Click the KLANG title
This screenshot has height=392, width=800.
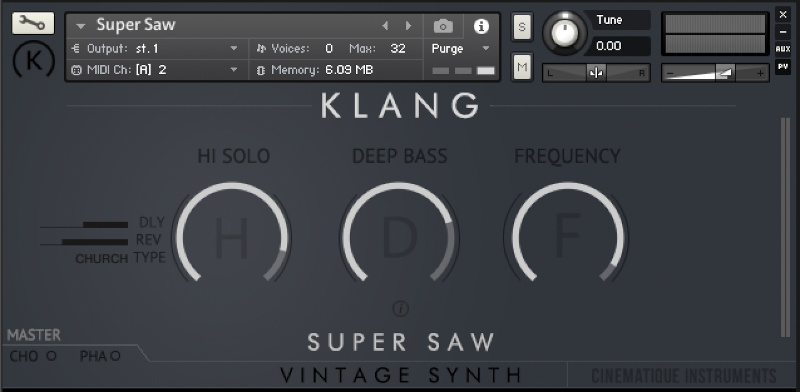coord(401,105)
